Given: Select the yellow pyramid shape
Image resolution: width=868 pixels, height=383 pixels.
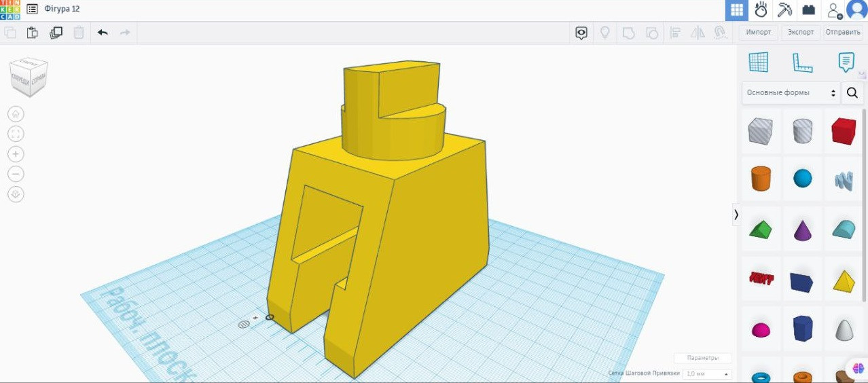Looking at the screenshot, I should (x=844, y=280).
